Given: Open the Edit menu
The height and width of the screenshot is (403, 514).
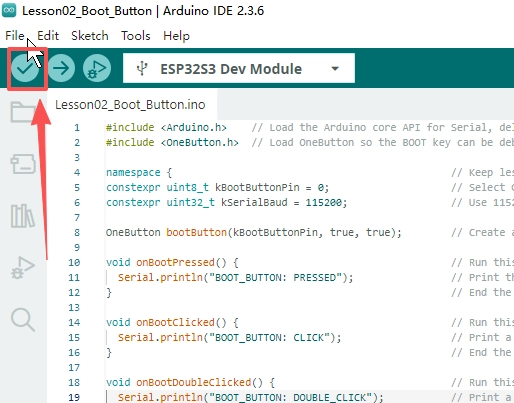Looking at the screenshot, I should coord(48,35).
